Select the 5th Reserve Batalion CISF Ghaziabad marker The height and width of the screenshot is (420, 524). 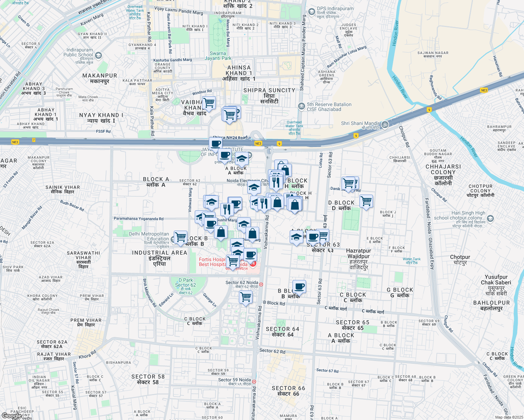302,106
